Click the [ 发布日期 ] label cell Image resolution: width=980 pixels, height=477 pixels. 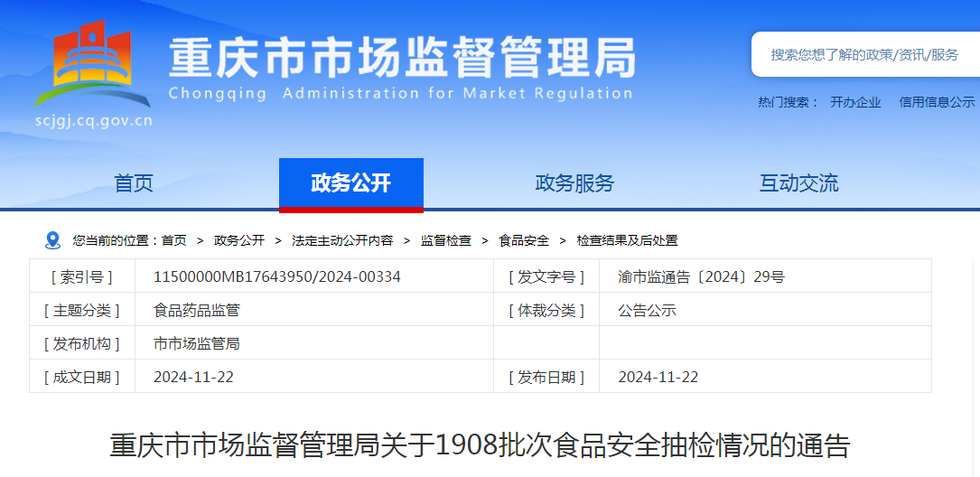pyautogui.click(x=546, y=377)
